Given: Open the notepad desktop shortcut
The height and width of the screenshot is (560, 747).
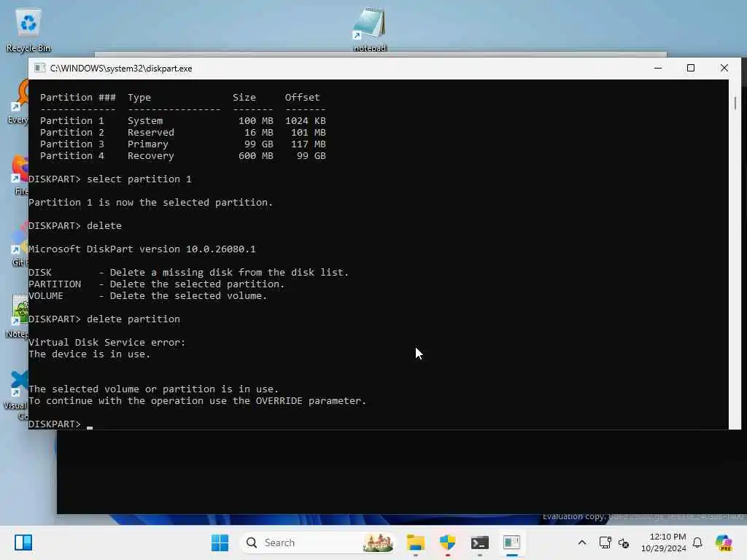Looking at the screenshot, I should pyautogui.click(x=369, y=28).
